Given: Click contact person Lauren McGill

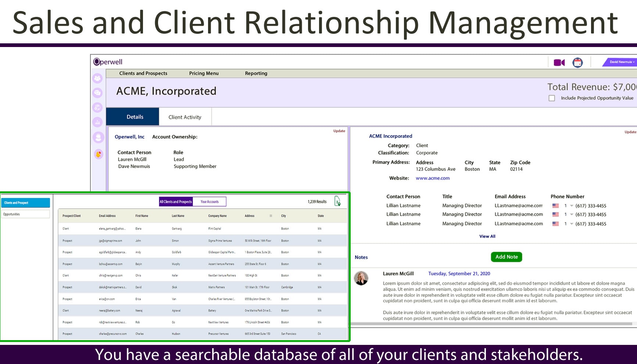Looking at the screenshot, I should (x=132, y=159).
